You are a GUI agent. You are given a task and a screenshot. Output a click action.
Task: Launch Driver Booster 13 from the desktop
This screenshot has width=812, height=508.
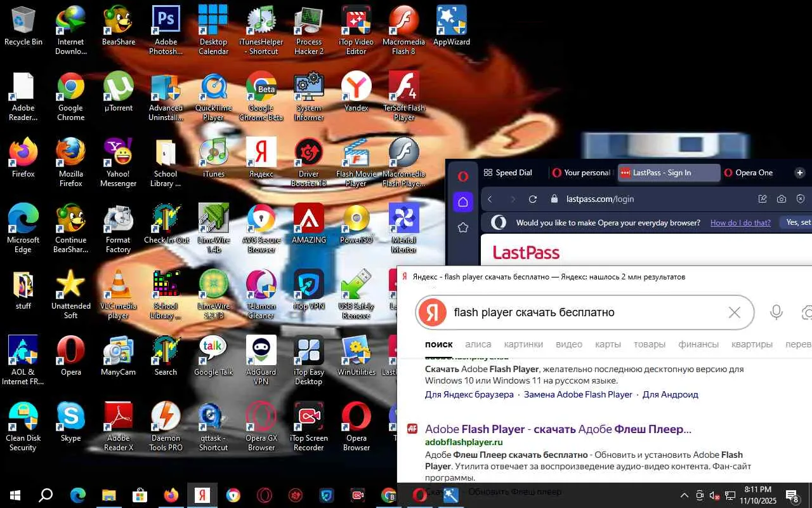(309, 163)
